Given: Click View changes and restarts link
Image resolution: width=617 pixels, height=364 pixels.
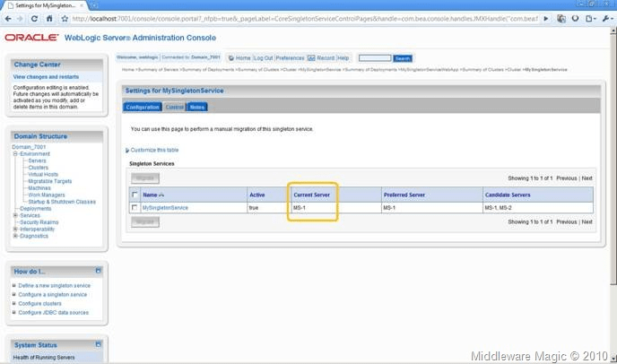Looking at the screenshot, I should click(x=46, y=77).
